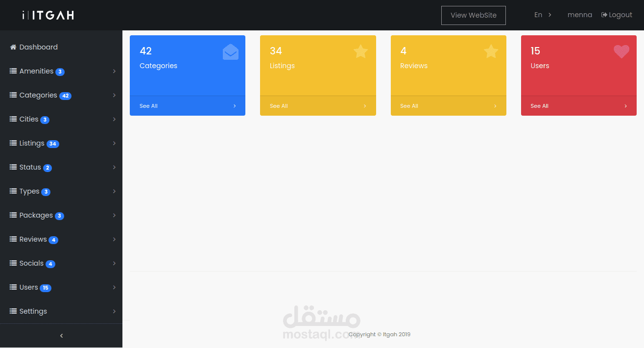Click the arrow on Users card footer
Viewport: 644px width, 348px height.
(625, 106)
